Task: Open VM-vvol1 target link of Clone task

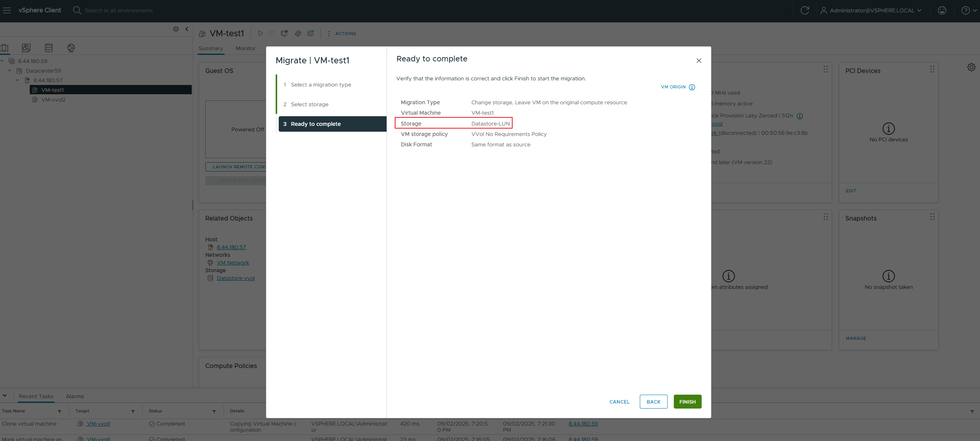Action: coord(98,424)
